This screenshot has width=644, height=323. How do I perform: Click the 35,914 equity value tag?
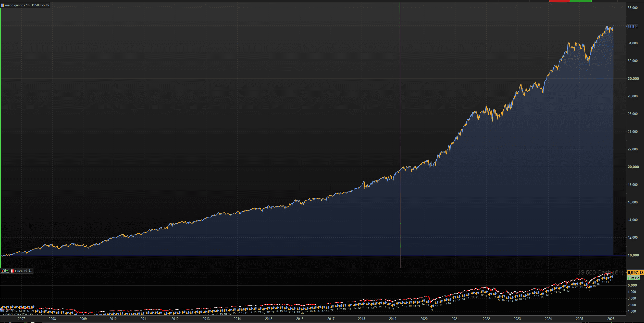coord(633,27)
